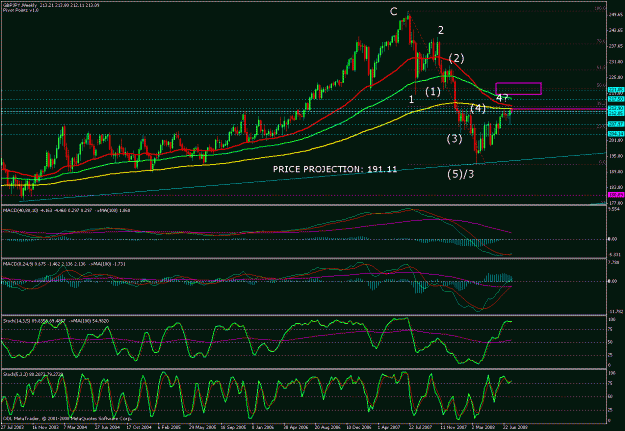Click the 6 Feb 2005 date label
This screenshot has width=625, height=431.
(x=169, y=426)
